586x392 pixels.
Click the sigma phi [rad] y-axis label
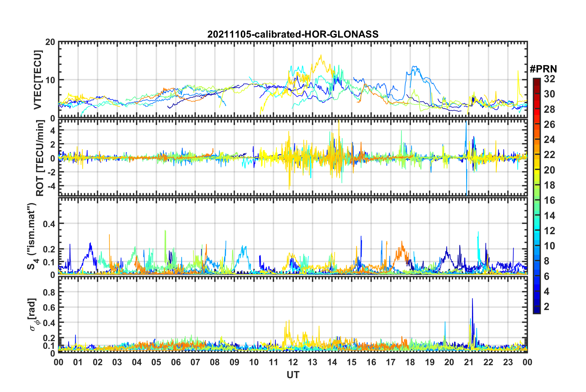point(34,314)
